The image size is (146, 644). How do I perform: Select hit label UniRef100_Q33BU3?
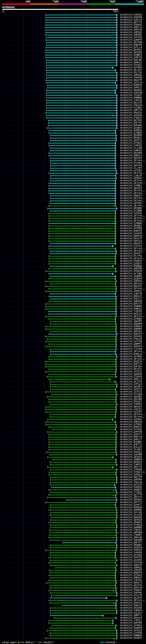pyautogui.click(x=131, y=128)
